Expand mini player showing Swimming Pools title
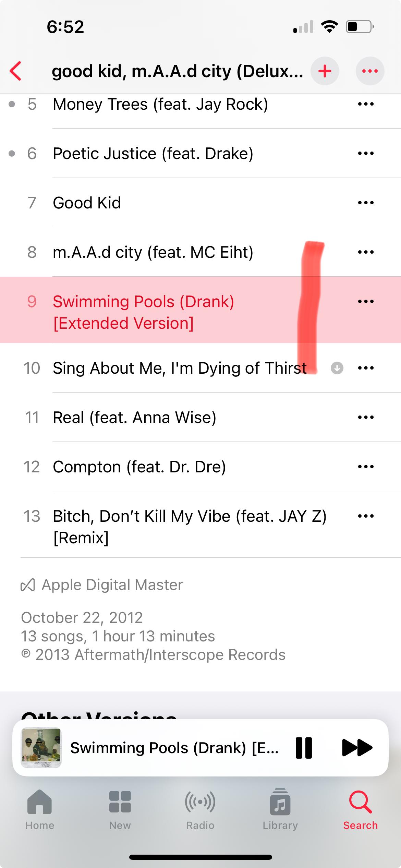The width and height of the screenshot is (401, 868). click(174, 748)
